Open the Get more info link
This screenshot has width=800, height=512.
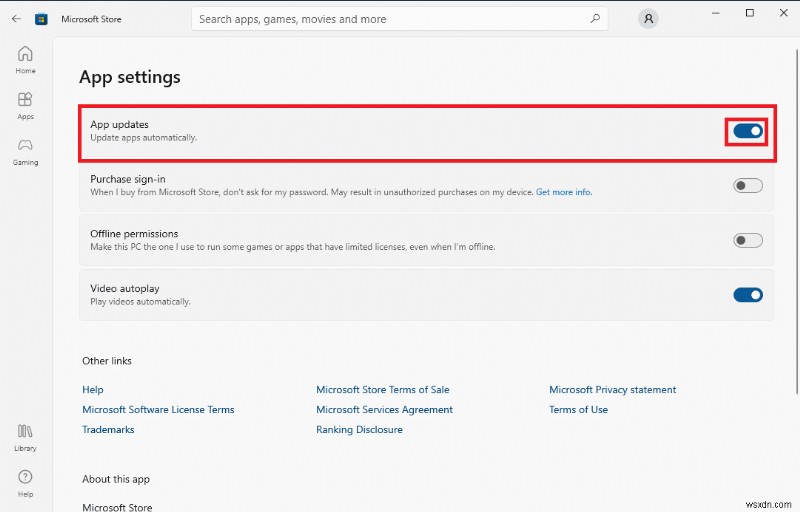pyautogui.click(x=564, y=192)
